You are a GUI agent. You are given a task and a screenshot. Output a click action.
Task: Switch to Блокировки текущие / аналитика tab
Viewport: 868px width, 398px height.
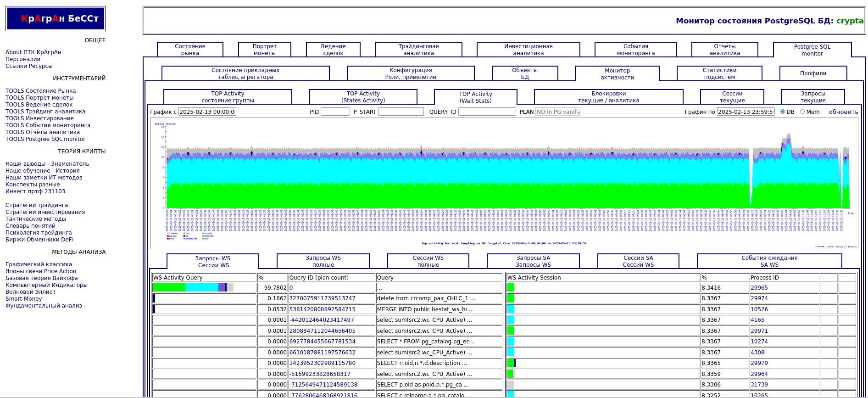608,97
